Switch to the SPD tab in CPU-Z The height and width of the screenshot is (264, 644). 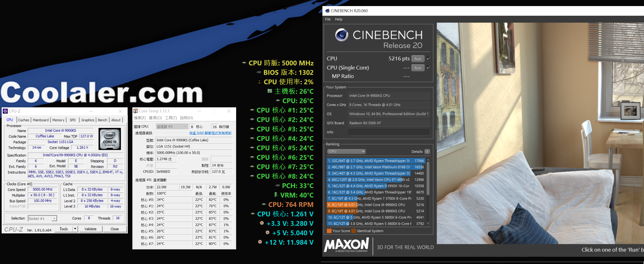tap(73, 120)
